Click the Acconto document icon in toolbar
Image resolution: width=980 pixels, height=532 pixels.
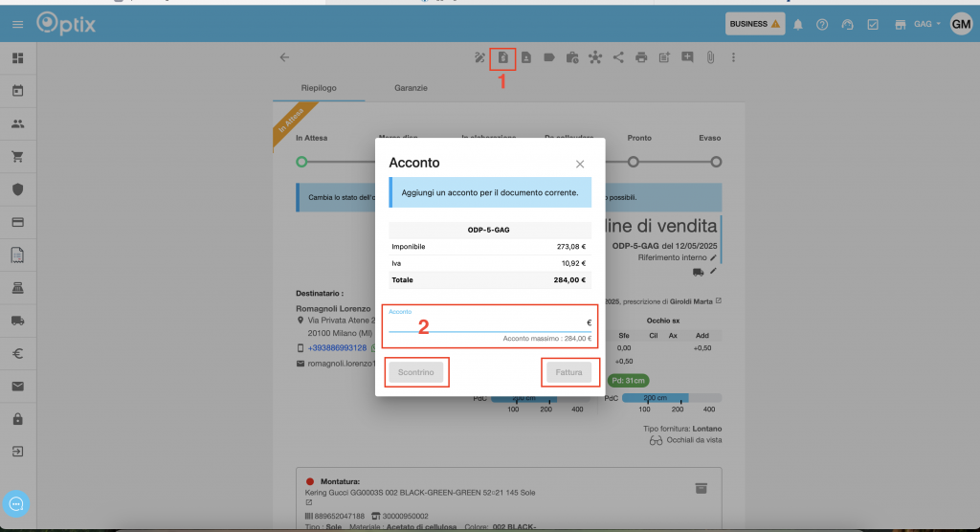[x=502, y=58]
